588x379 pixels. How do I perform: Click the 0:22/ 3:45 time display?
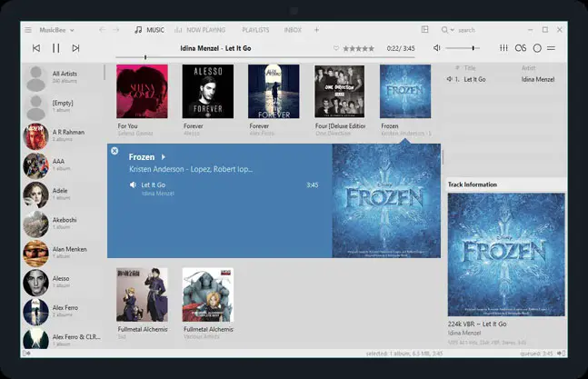pyautogui.click(x=401, y=48)
